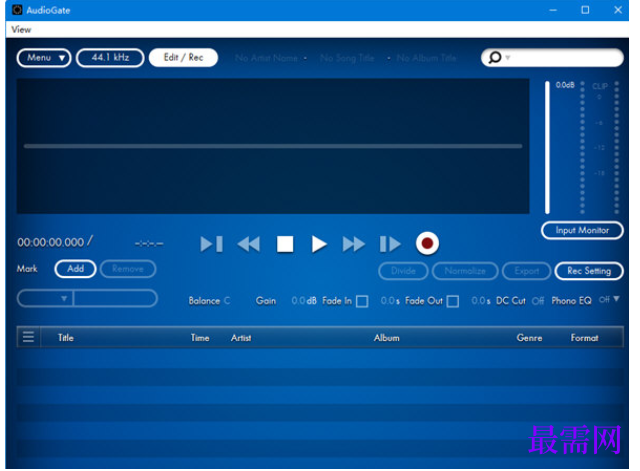Click the Fade In 0.0 s value

pyautogui.click(x=390, y=301)
